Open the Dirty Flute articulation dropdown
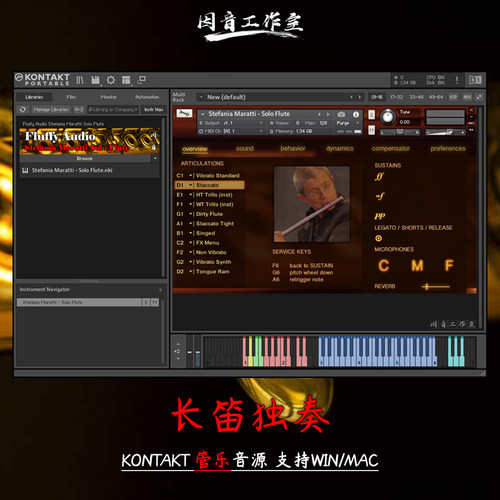 (191, 214)
